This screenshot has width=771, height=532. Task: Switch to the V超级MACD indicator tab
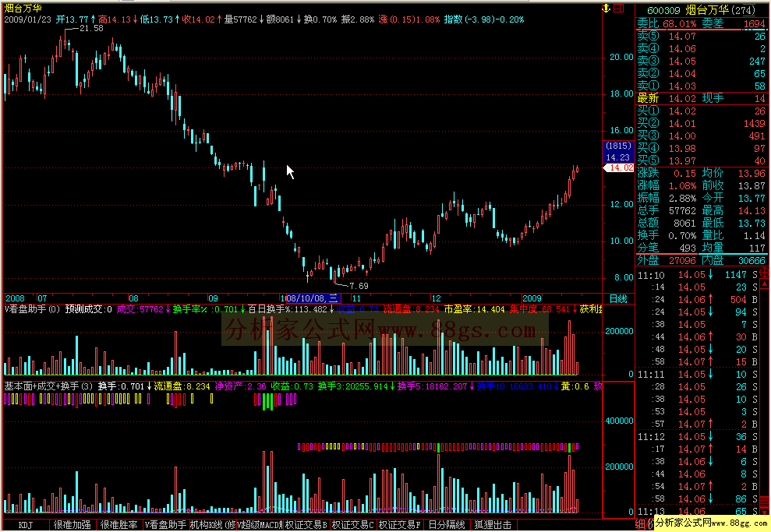259,525
